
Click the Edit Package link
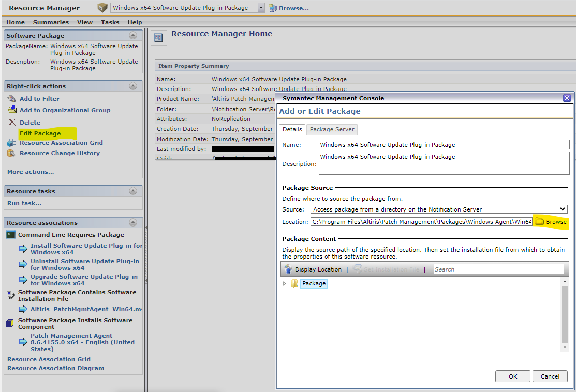[40, 133]
